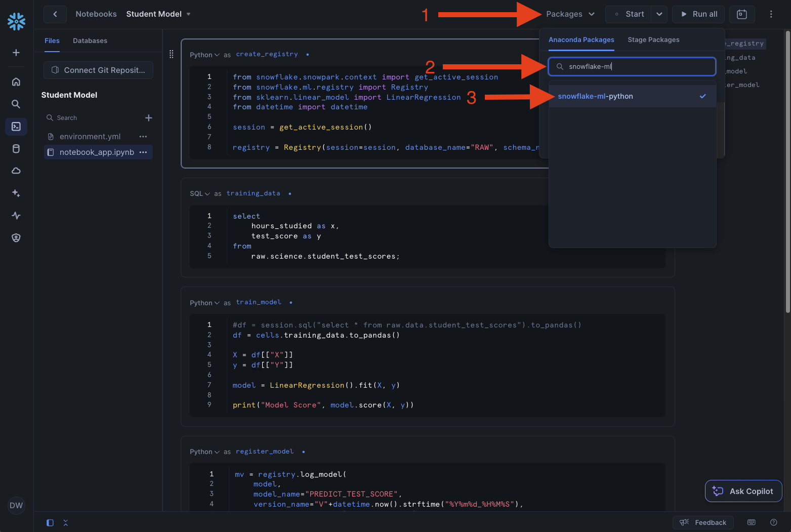Open Home from the sidebar house icon
791x532 pixels.
click(x=16, y=81)
